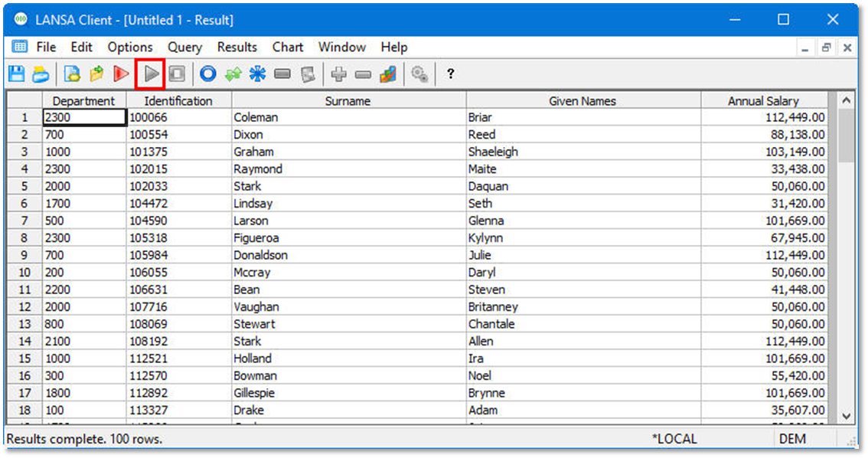Image resolution: width=868 pixels, height=458 pixels.
Task: Click the grey report sheet toolbar icon
Action: tap(308, 74)
